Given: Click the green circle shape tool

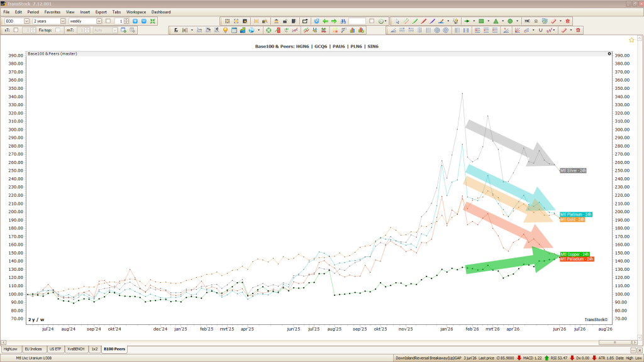Looking at the screenshot, I should click(x=510, y=21).
